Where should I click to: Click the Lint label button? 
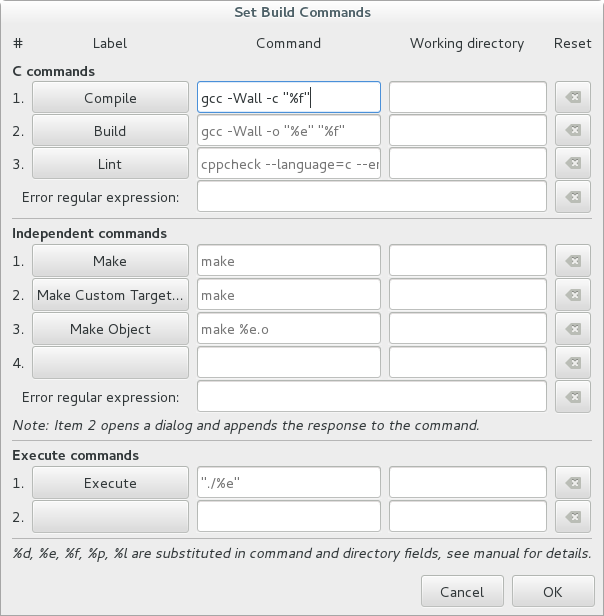pyautogui.click(x=110, y=163)
